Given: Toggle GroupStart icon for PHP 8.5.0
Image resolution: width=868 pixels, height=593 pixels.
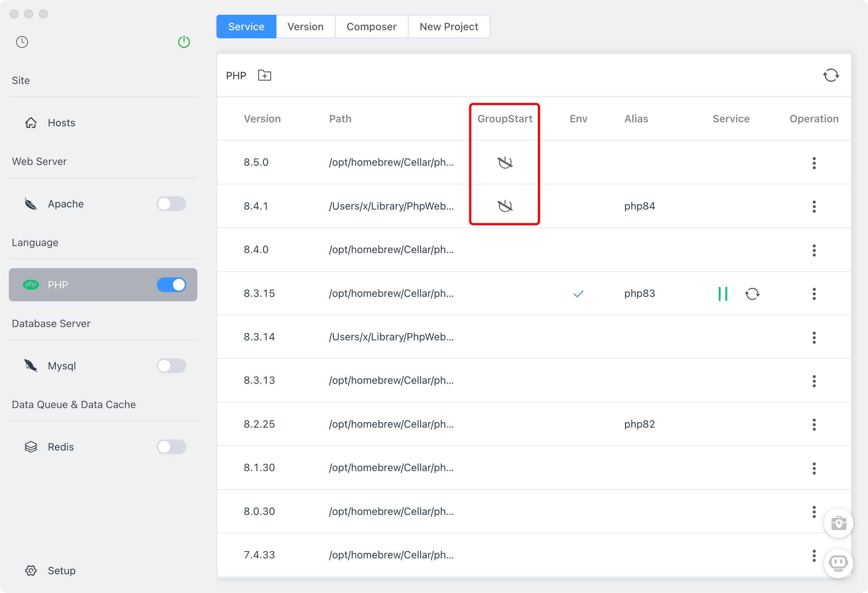Looking at the screenshot, I should coord(505,162).
